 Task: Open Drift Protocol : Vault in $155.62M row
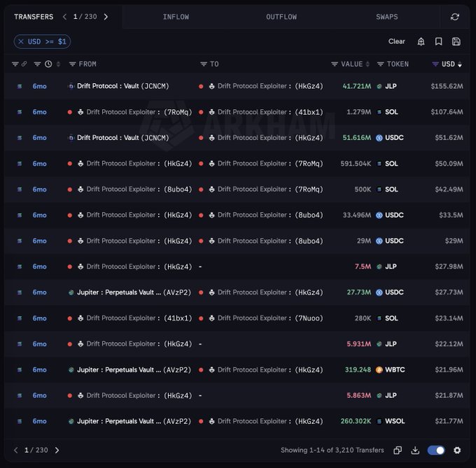122,86
